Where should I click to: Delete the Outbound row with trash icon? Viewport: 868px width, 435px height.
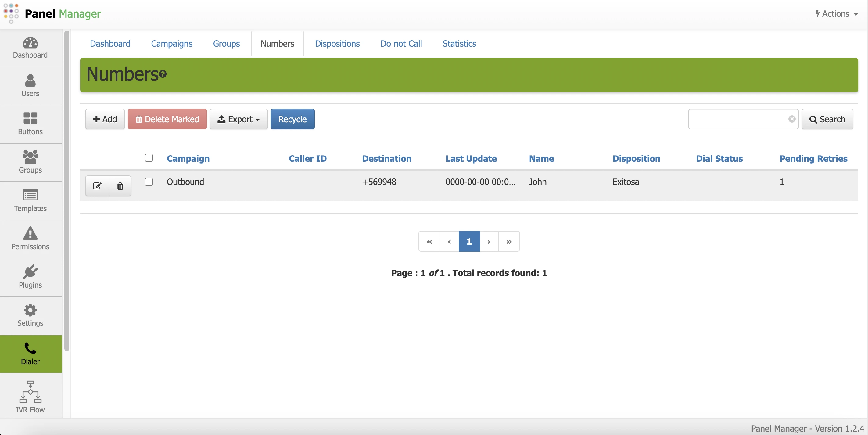(120, 186)
